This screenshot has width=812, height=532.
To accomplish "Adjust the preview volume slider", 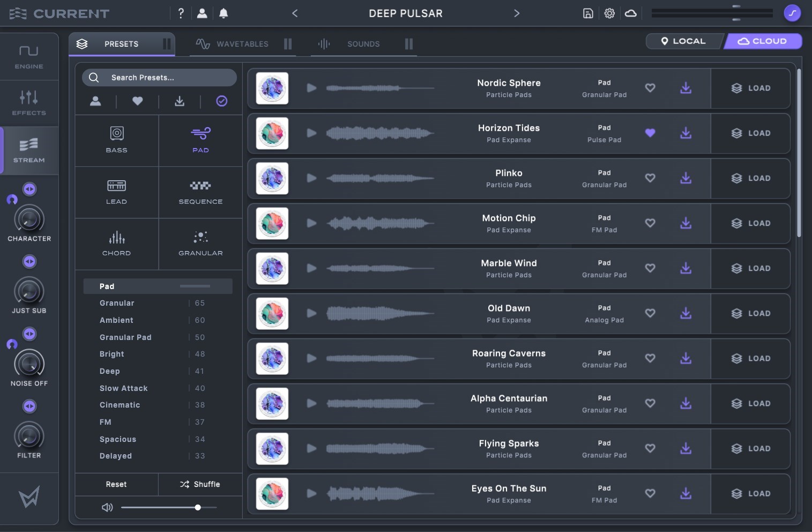I will [198, 507].
